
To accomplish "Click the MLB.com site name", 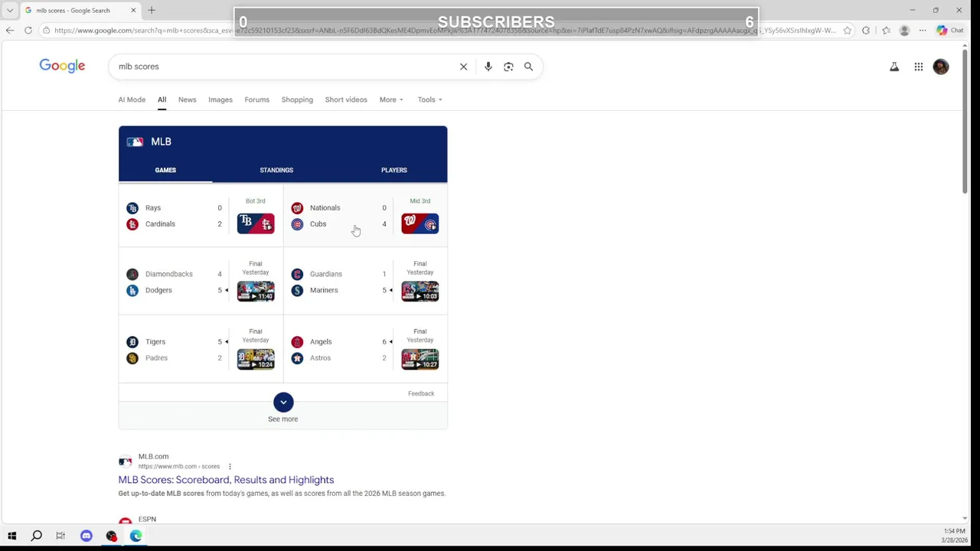I will click(x=153, y=457).
